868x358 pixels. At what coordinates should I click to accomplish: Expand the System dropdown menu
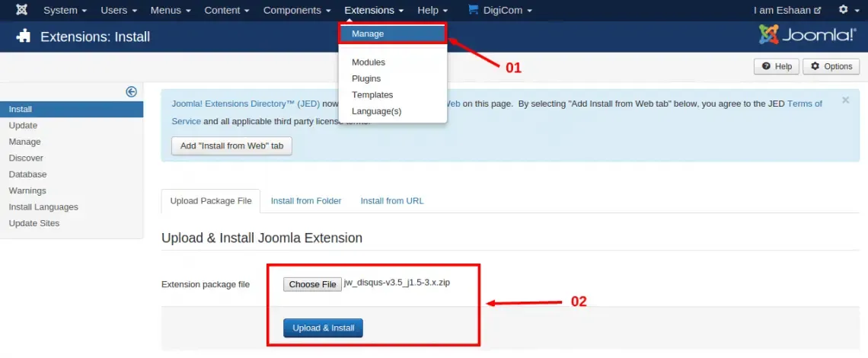pyautogui.click(x=65, y=10)
